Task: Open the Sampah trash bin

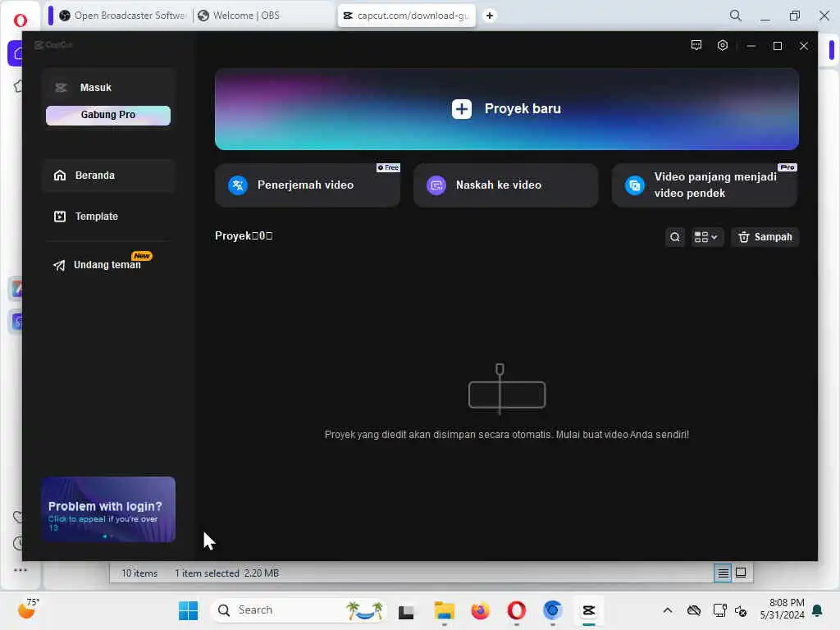Action: click(765, 237)
